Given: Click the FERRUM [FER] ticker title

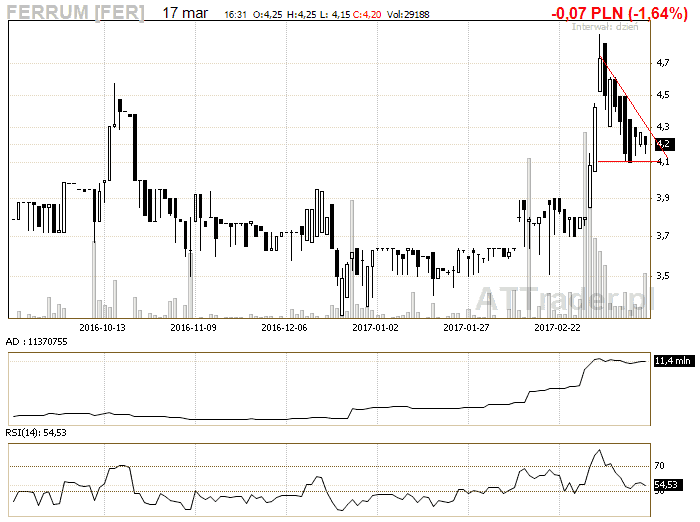Looking at the screenshot, I should pos(75,13).
